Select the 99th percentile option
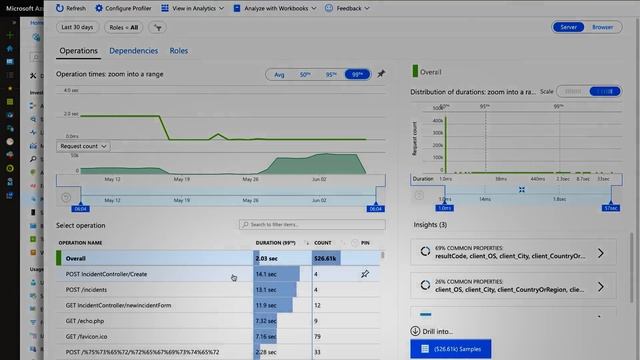 point(357,75)
